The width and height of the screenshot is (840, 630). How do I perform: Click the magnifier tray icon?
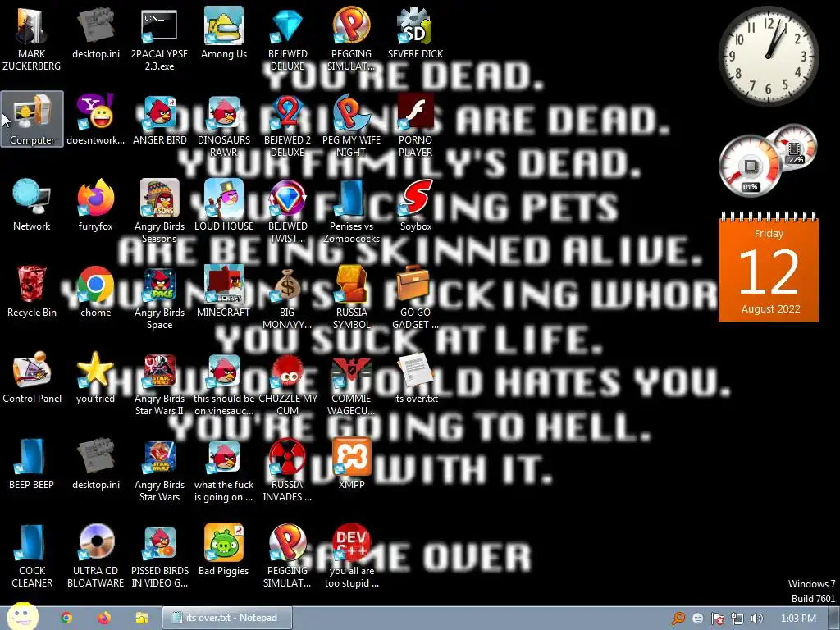click(678, 619)
